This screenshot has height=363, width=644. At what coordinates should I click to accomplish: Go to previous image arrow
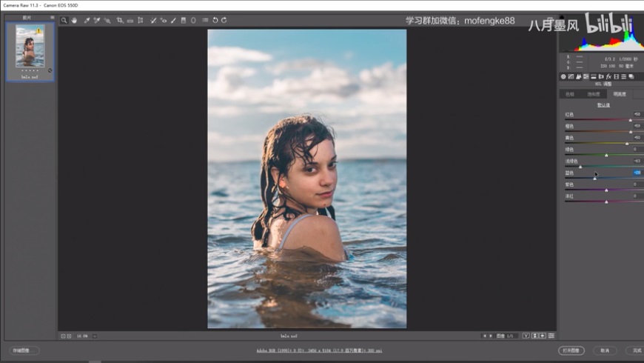(x=485, y=336)
